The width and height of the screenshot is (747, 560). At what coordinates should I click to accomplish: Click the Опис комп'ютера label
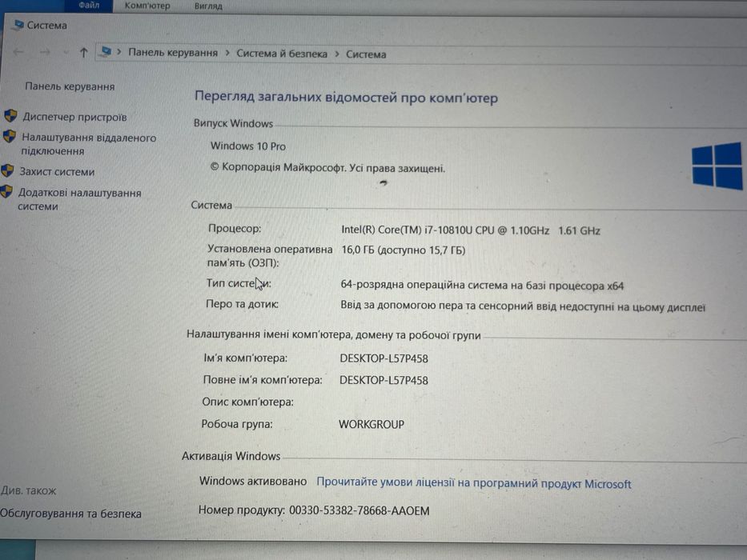point(247,402)
